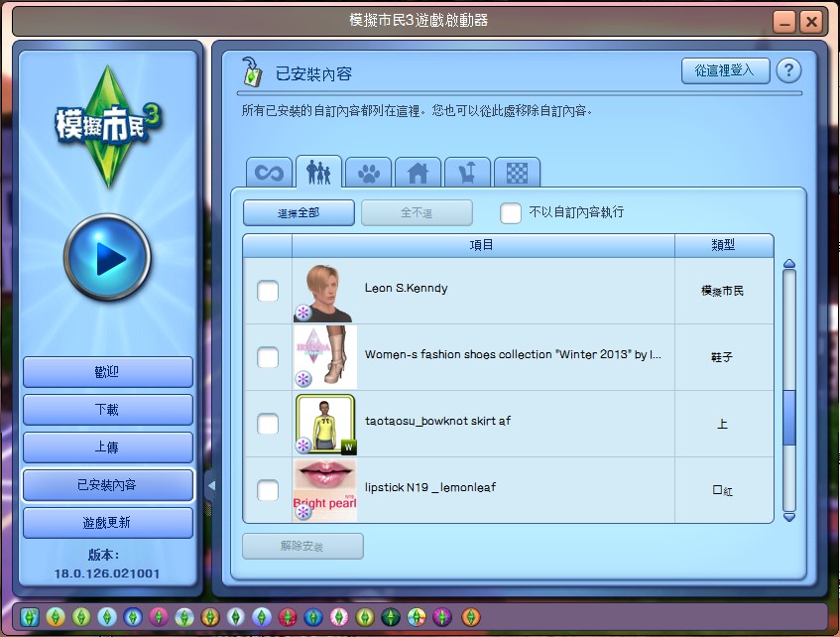Click the 選擇全部 select-all button
The height and width of the screenshot is (637, 840).
coord(299,213)
